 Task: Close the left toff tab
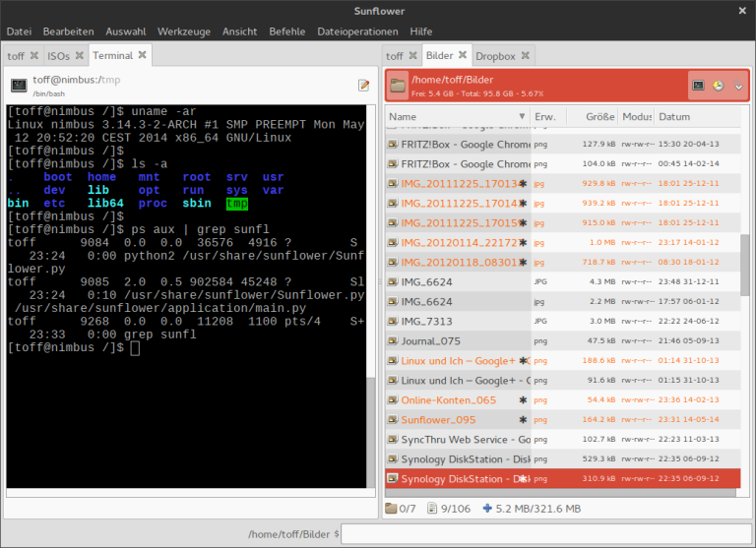point(34,55)
